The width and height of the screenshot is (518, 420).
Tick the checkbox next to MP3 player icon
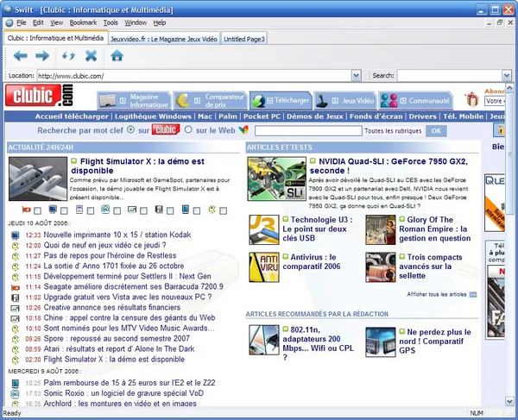(91, 210)
